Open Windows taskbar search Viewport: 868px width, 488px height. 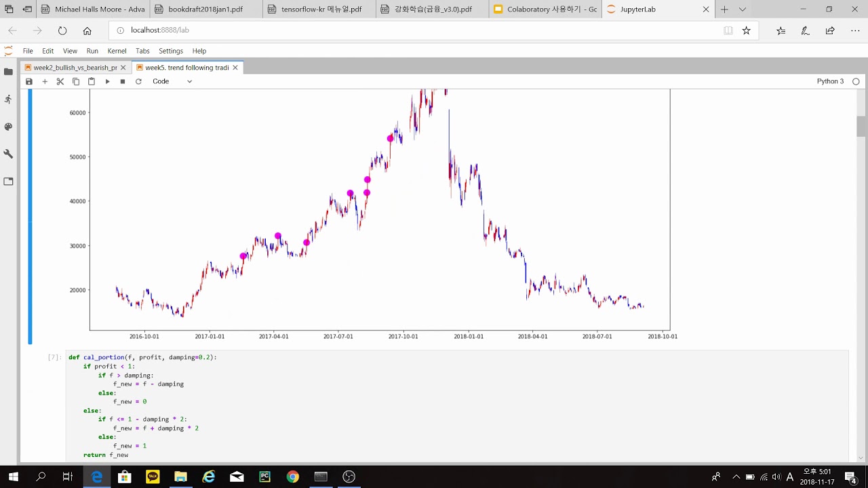41,476
